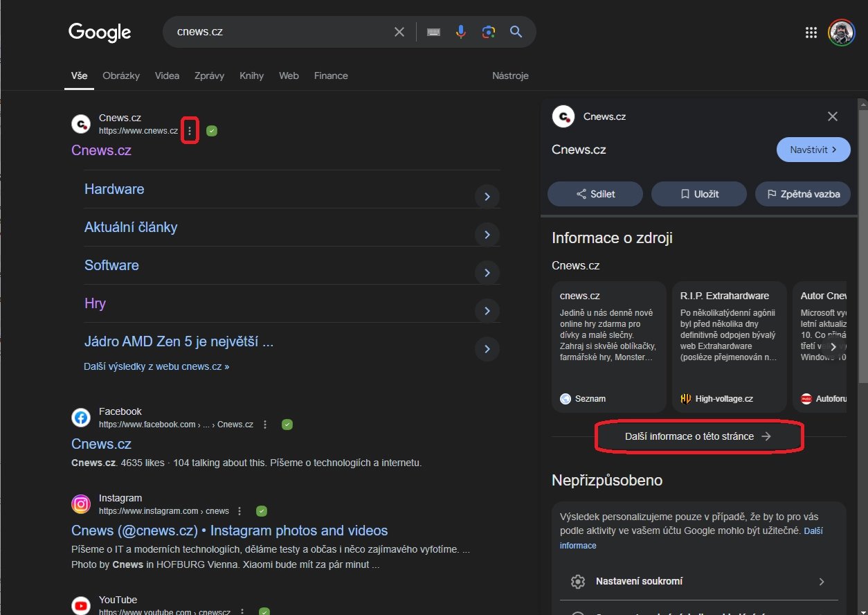Image resolution: width=868 pixels, height=615 pixels.
Task: Open the Hardware sitelink
Action: click(114, 189)
